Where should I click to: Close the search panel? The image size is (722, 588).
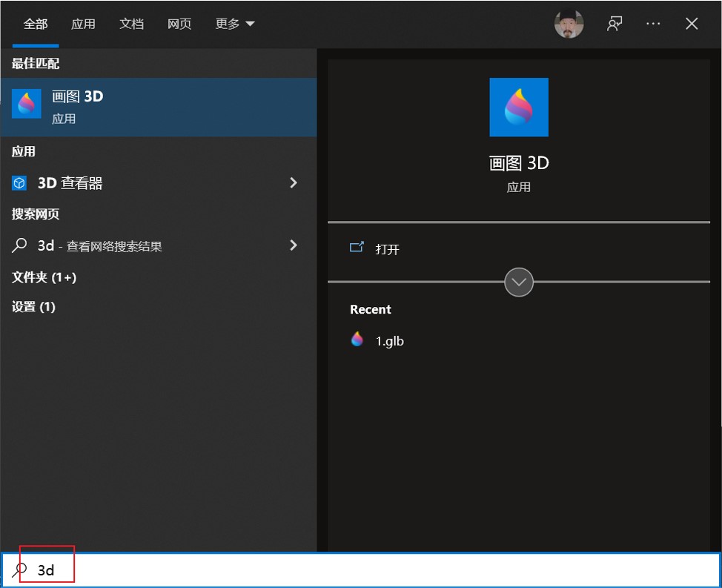(x=691, y=24)
